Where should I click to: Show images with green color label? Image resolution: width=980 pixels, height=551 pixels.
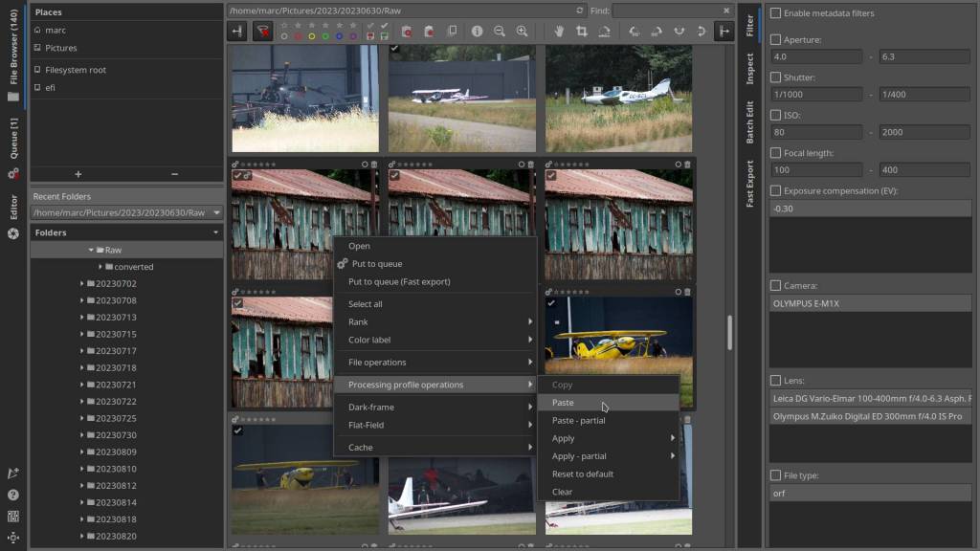pyautogui.click(x=325, y=37)
